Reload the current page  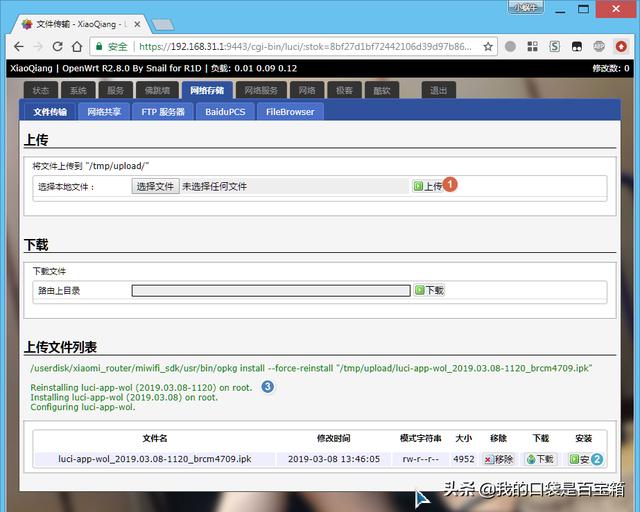tap(57, 47)
